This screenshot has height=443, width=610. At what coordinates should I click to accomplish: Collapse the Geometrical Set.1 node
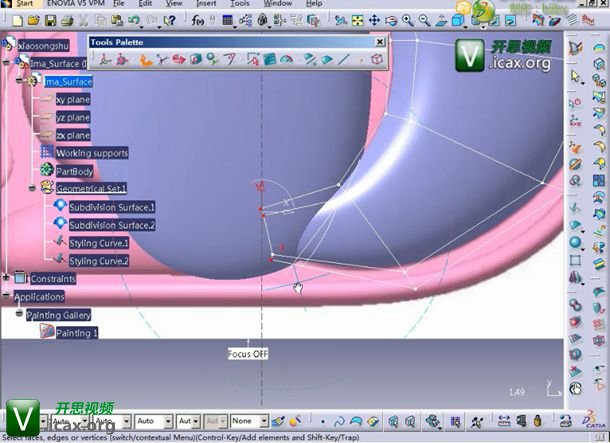[x=32, y=188]
